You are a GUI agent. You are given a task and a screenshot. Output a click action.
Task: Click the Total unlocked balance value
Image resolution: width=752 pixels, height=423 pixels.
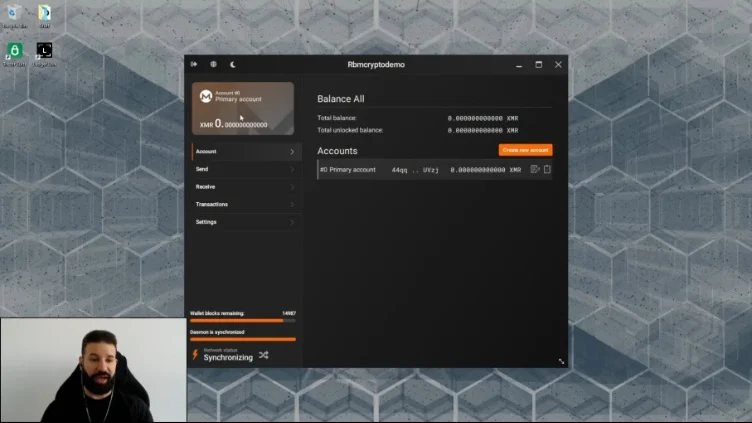click(483, 130)
